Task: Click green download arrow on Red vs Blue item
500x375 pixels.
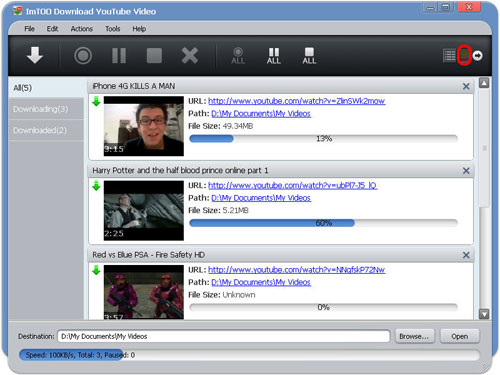Action: click(x=96, y=270)
